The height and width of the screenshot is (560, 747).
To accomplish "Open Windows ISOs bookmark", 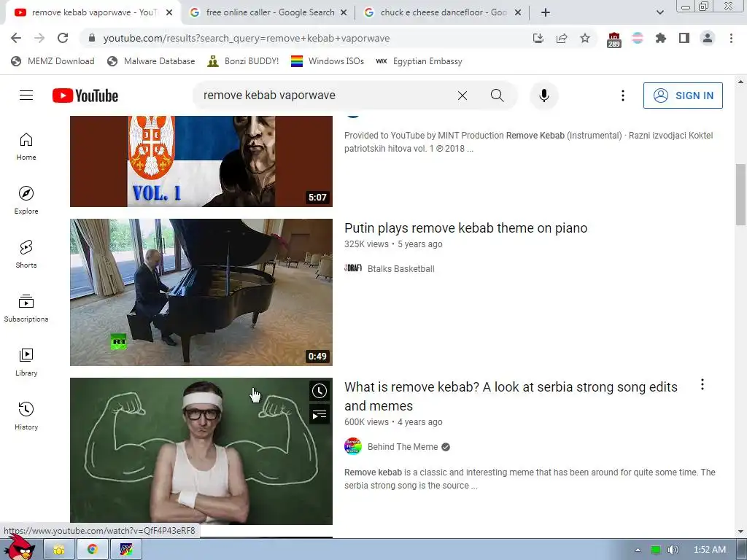I will (328, 61).
